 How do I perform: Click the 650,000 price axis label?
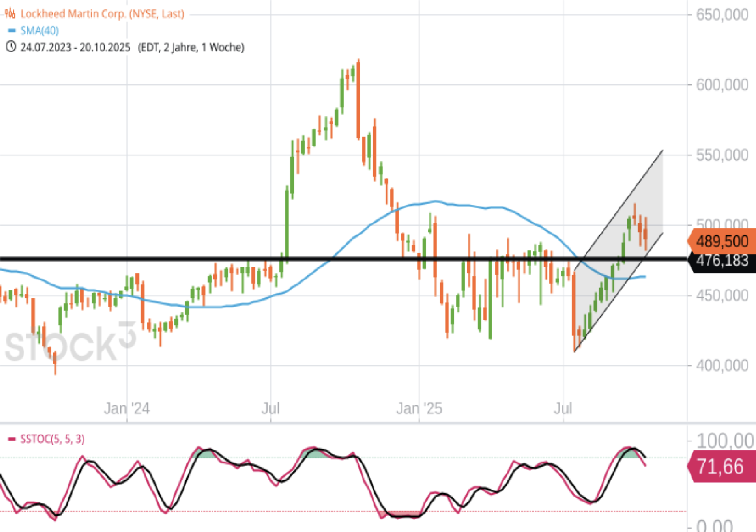[x=722, y=15]
